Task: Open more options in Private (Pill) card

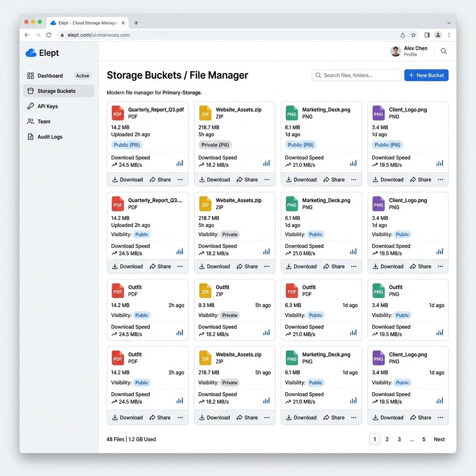Action: [x=267, y=180]
